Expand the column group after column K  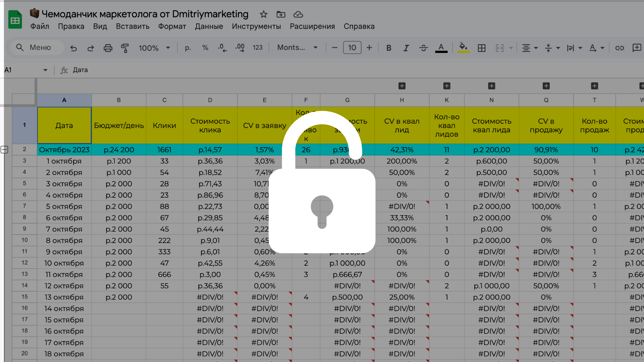[447, 86]
